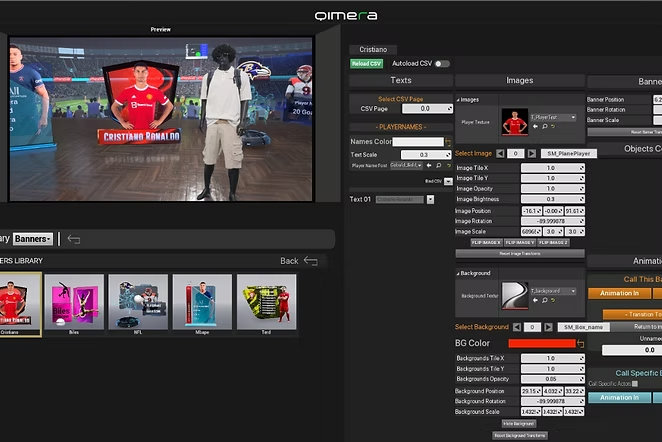Click the teal Animation In button
This screenshot has height=442, width=662.
coord(619,398)
